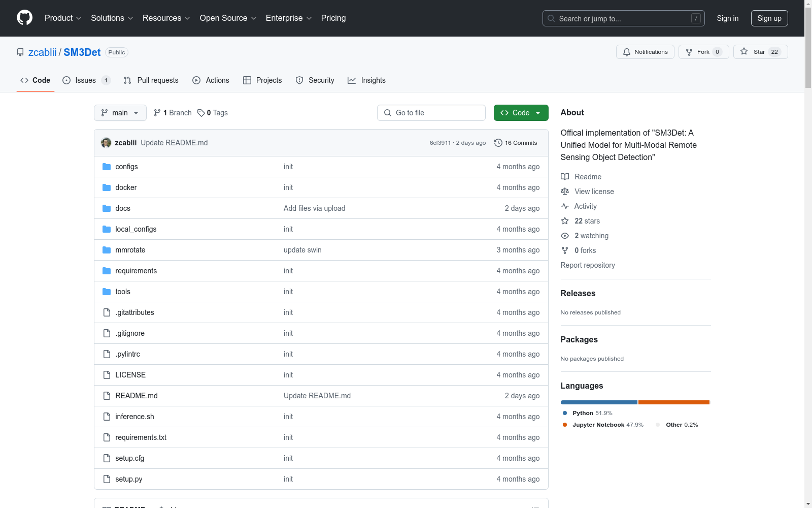Open the main branch selector dropdown
Viewport: 812px width, 508px height.
(120, 113)
